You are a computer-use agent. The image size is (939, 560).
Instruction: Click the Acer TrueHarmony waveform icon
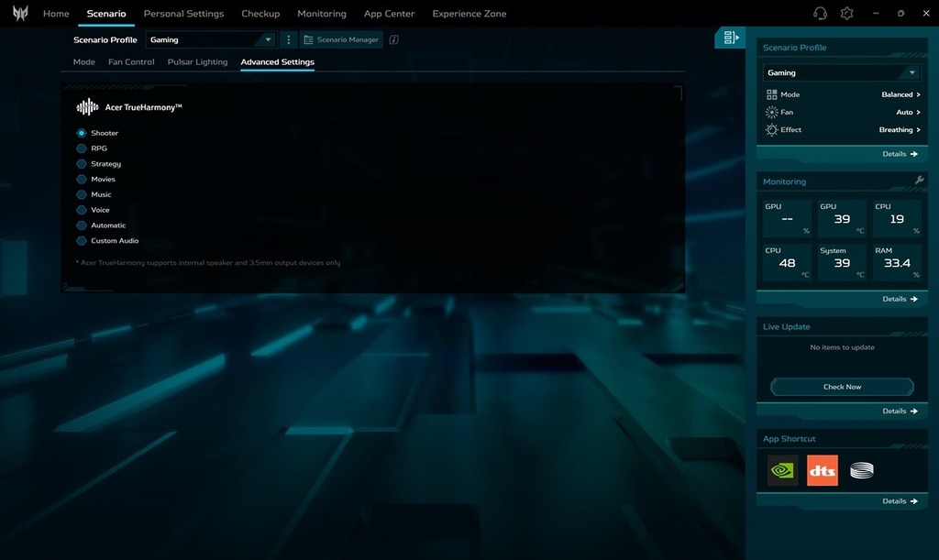(87, 107)
